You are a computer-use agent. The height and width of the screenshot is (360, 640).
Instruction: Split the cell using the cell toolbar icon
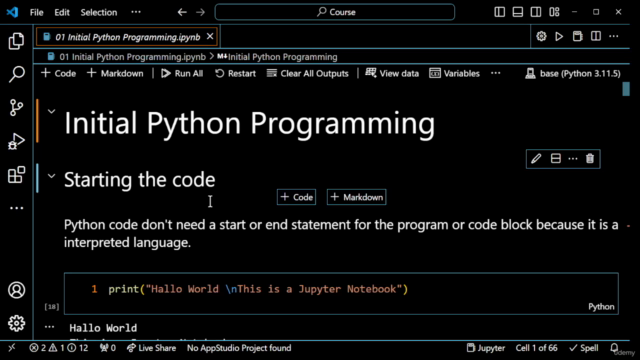[x=556, y=158]
